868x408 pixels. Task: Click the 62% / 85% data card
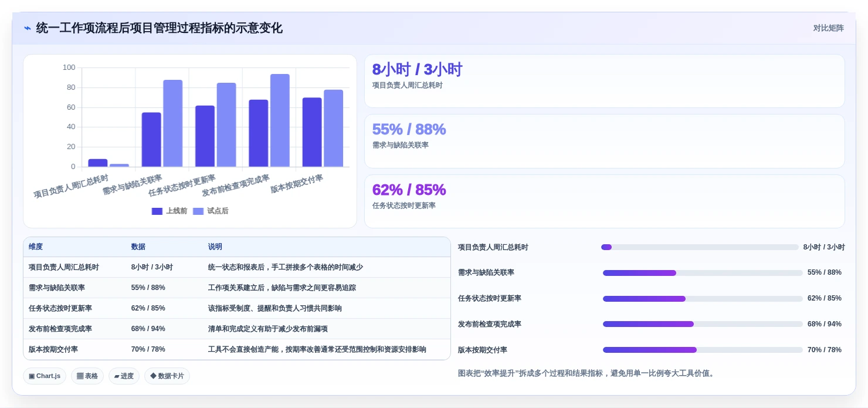605,201
